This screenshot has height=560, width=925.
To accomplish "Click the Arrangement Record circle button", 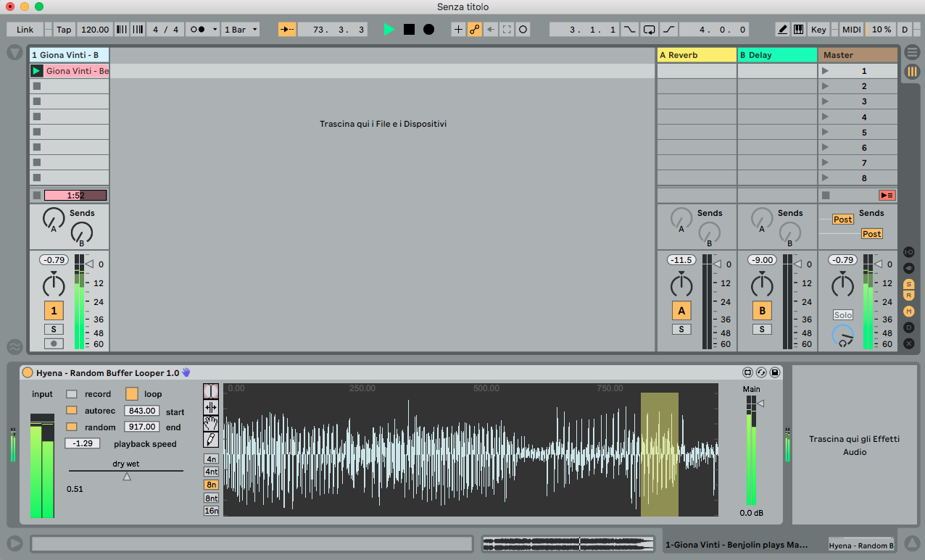I will [x=428, y=30].
